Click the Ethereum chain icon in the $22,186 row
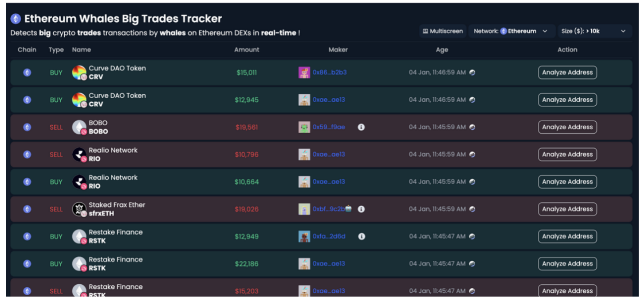This screenshot has width=644, height=301. click(x=27, y=264)
